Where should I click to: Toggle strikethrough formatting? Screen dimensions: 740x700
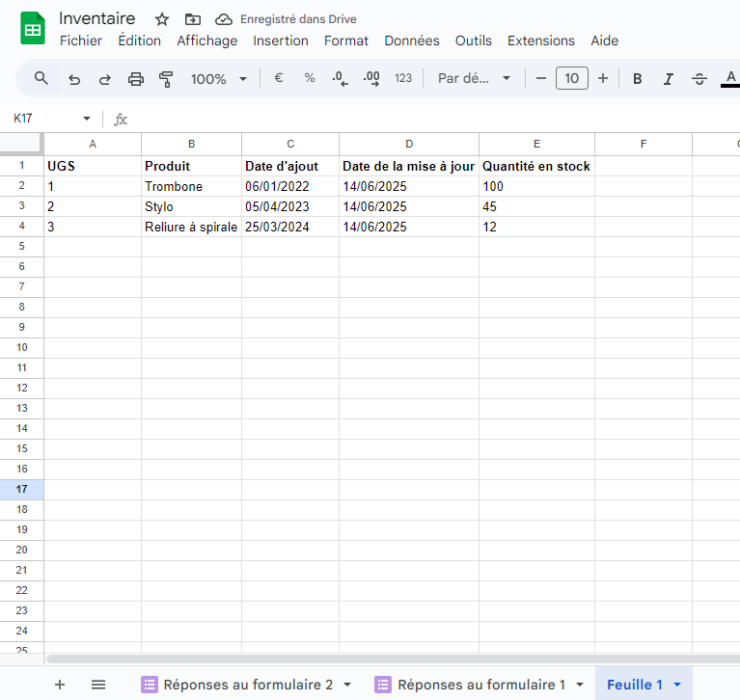point(699,79)
